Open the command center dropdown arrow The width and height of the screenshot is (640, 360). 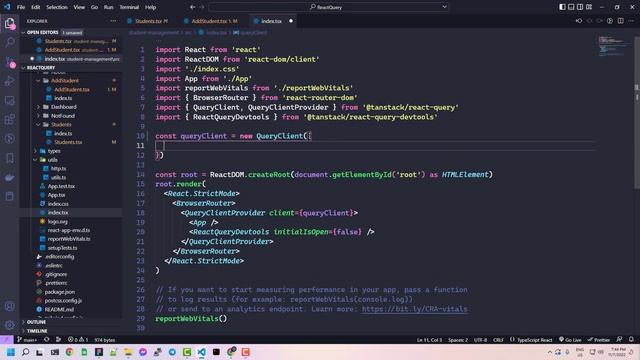[x=444, y=7]
